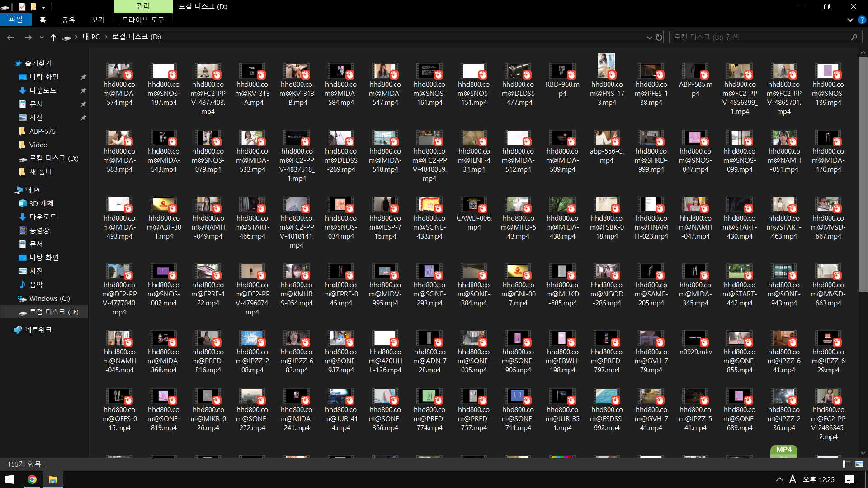Click the Windows Start button
868x488 pixels.
(10, 479)
